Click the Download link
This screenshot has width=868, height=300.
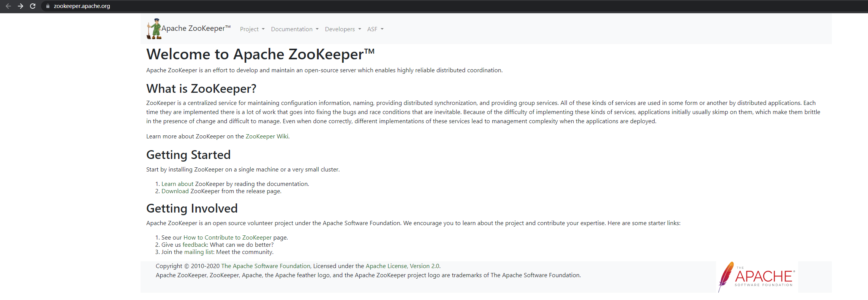tap(175, 191)
